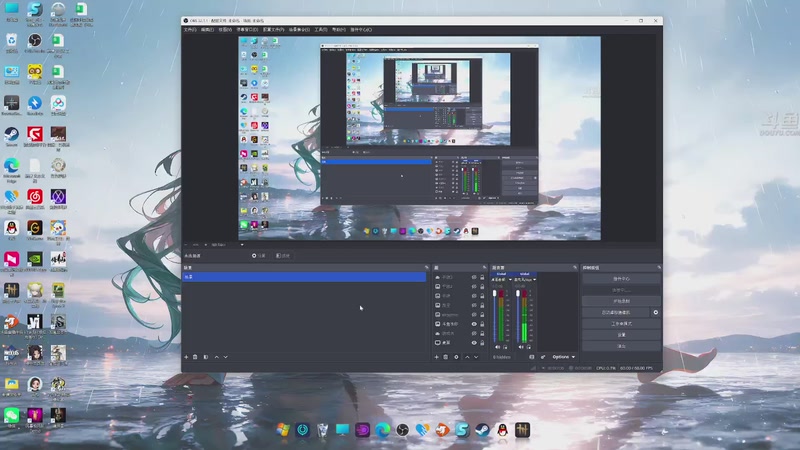The width and height of the screenshot is (800, 450).
Task: Toggle visibility eye of fifth source row
Action: pyautogui.click(x=474, y=315)
